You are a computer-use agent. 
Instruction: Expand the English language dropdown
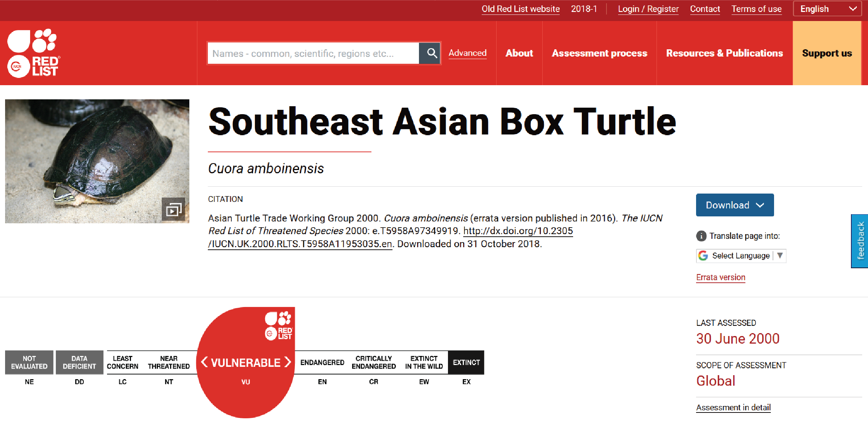coord(827,9)
